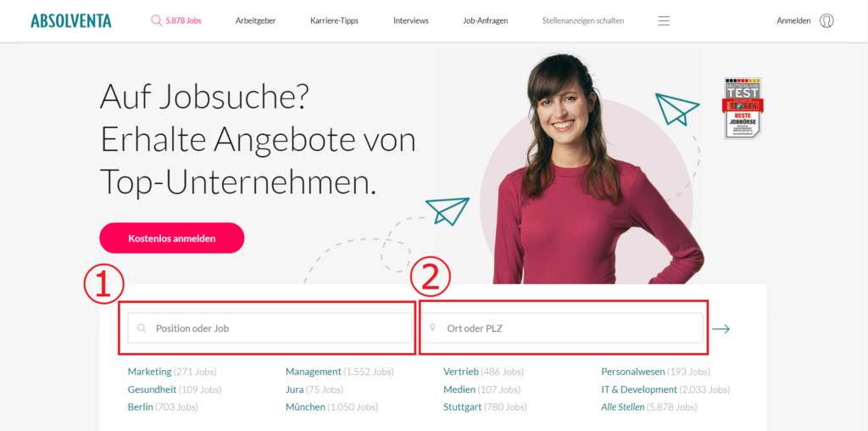868x431 pixels.
Task: Click the location pin icon
Action: [433, 328]
